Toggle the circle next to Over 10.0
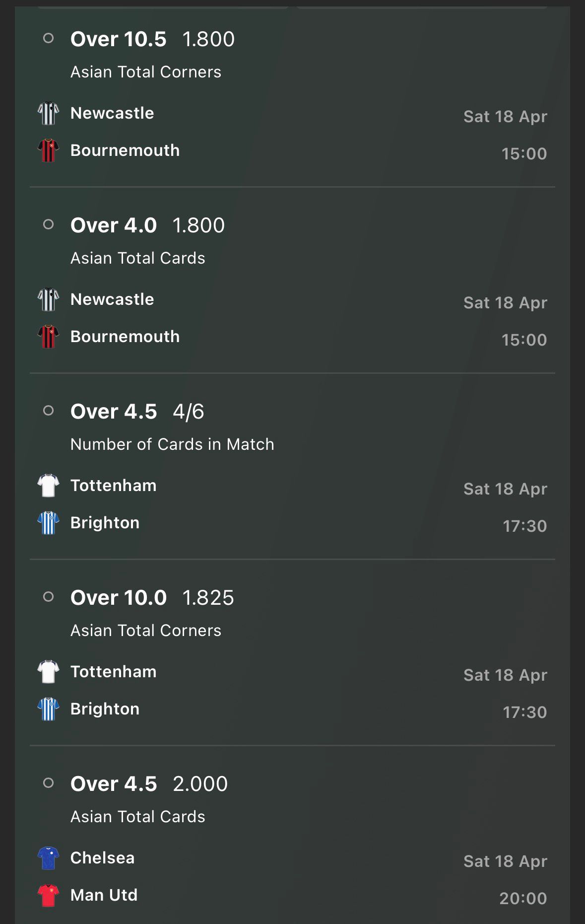This screenshot has width=585, height=924. [48, 597]
